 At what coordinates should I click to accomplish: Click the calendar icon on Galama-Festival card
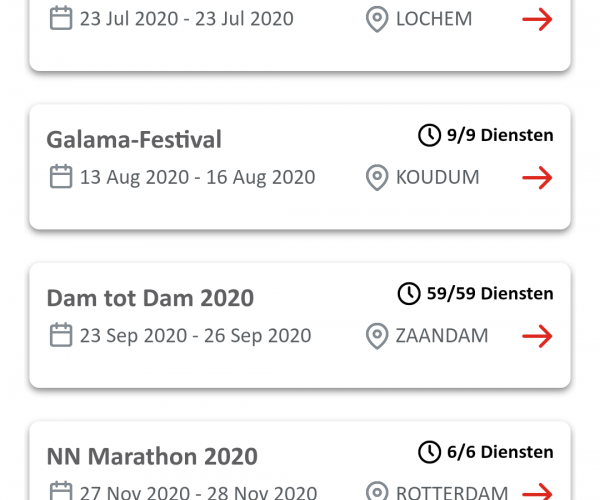tap(61, 177)
